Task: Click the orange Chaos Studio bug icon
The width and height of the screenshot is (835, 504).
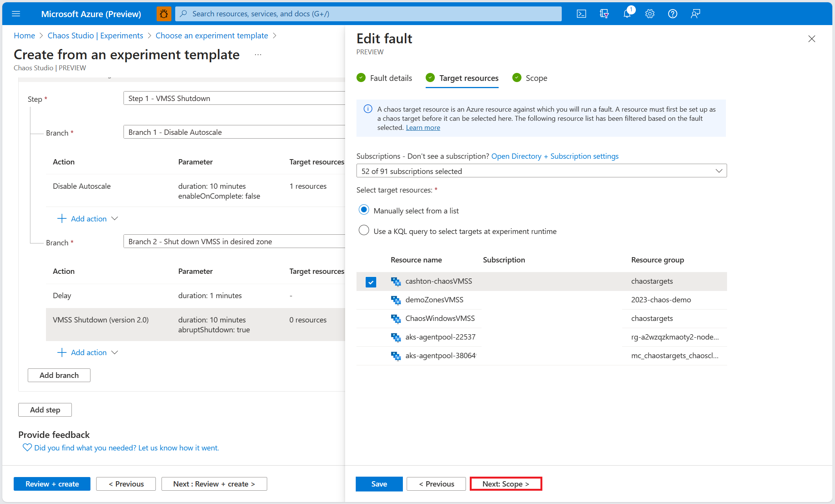Action: point(163,13)
